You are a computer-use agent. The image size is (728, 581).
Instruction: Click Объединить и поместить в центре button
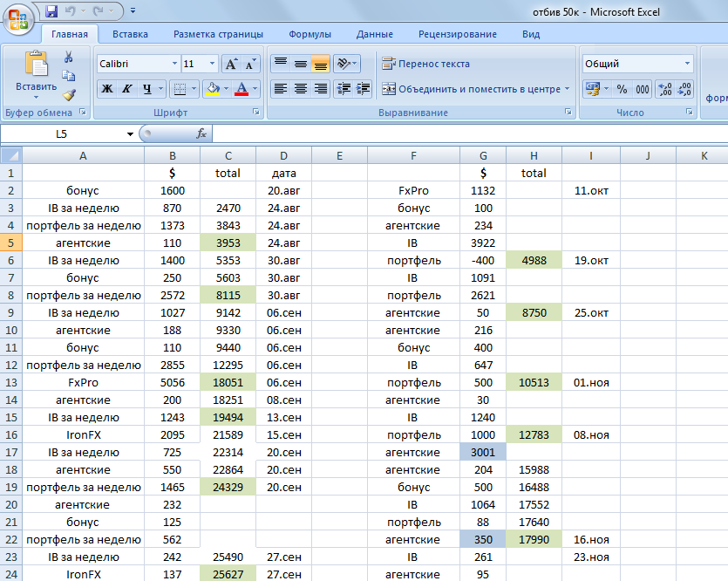click(471, 89)
